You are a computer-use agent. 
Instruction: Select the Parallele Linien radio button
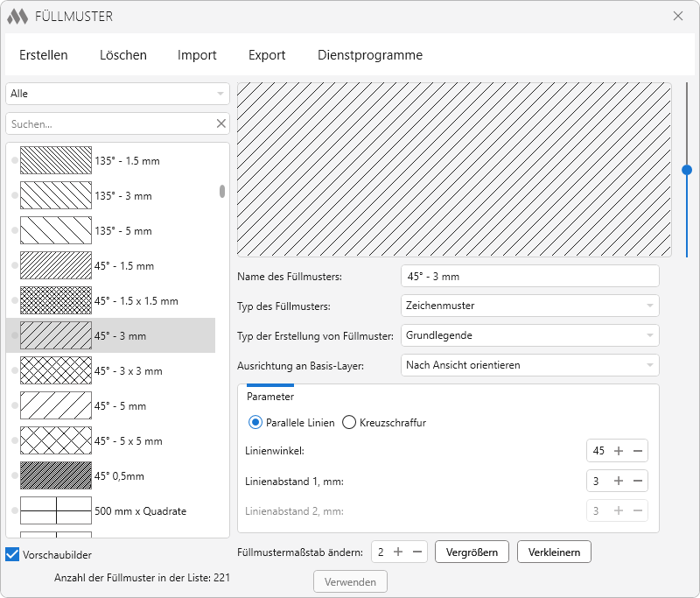[255, 423]
